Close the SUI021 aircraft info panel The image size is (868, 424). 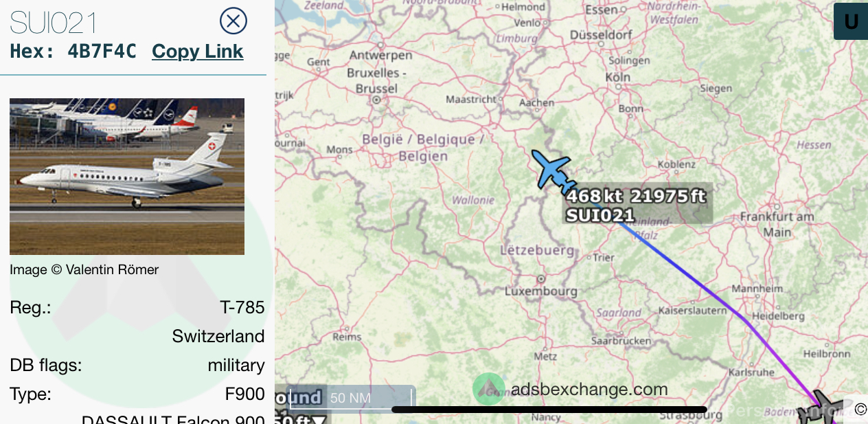pos(233,21)
